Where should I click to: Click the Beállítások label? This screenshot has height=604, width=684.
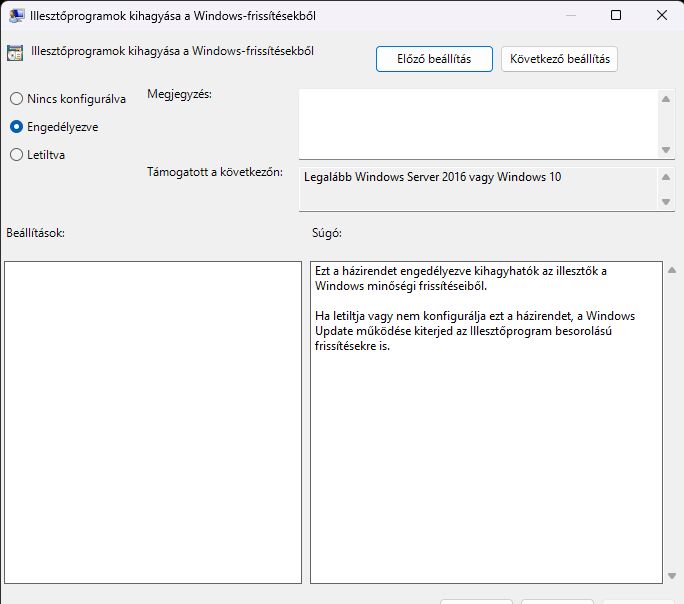coord(35,233)
